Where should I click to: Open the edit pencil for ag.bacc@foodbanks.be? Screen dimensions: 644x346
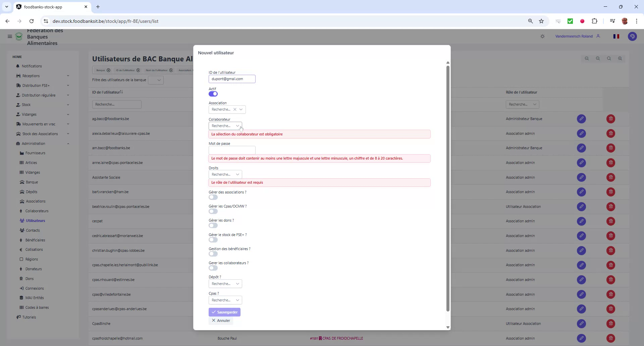point(581,119)
